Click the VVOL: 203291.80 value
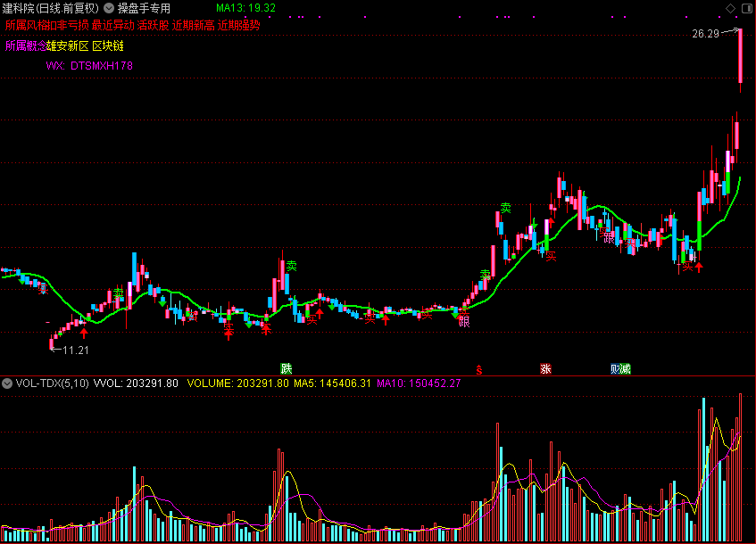The width and height of the screenshot is (756, 544). 136,383
